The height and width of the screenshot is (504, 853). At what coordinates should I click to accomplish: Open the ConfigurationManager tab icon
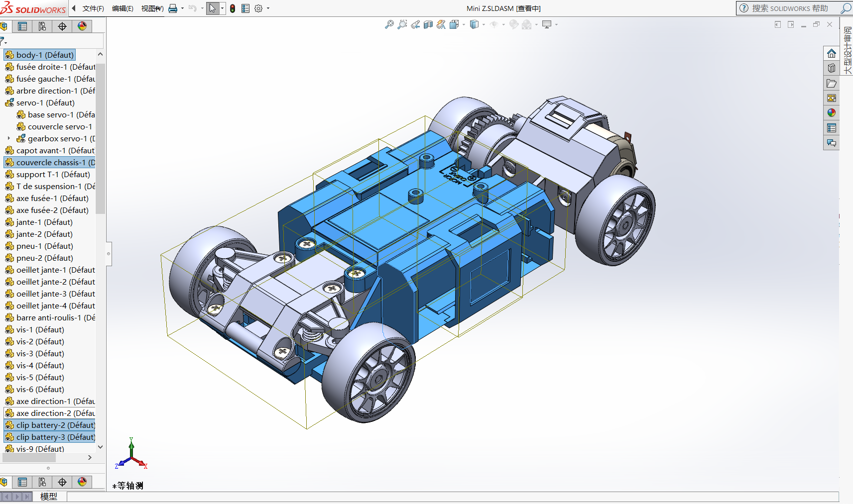click(42, 26)
